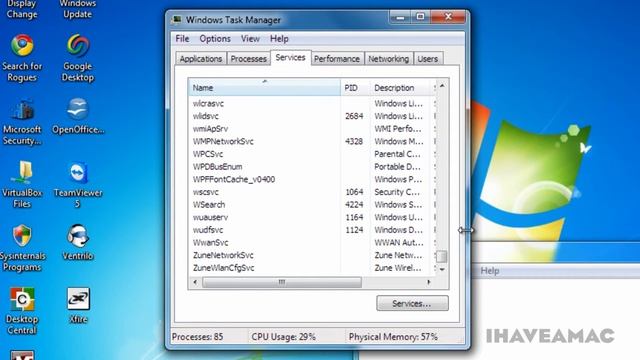Click the Physical Memory: 57% status entry
This screenshot has height=360, width=640.
pos(393,337)
